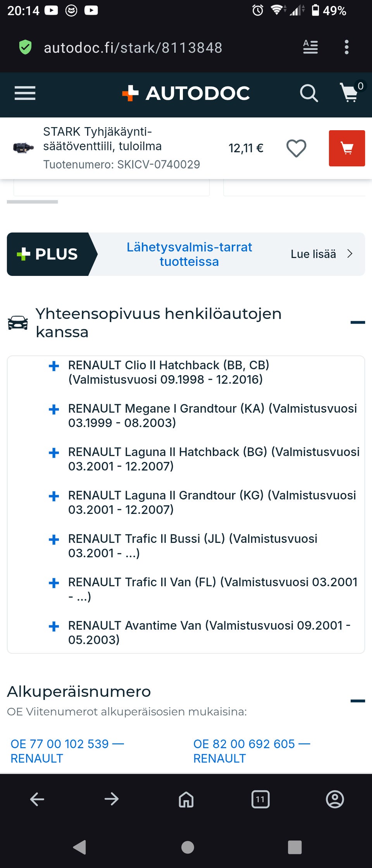Tap the product thumbnail image
This screenshot has height=868, width=372.
point(23,148)
